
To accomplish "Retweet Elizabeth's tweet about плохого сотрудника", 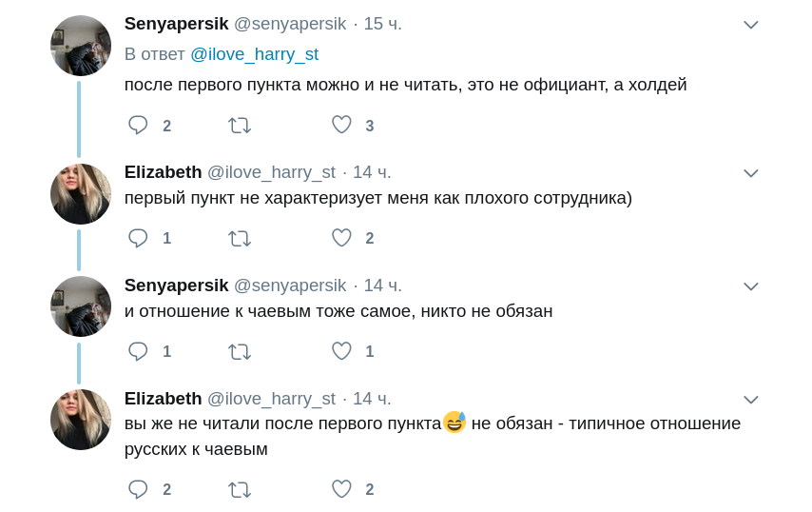I will click(x=240, y=238).
